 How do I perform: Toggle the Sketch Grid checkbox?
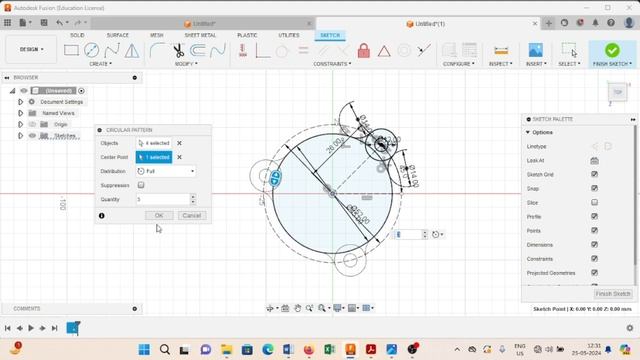(594, 174)
